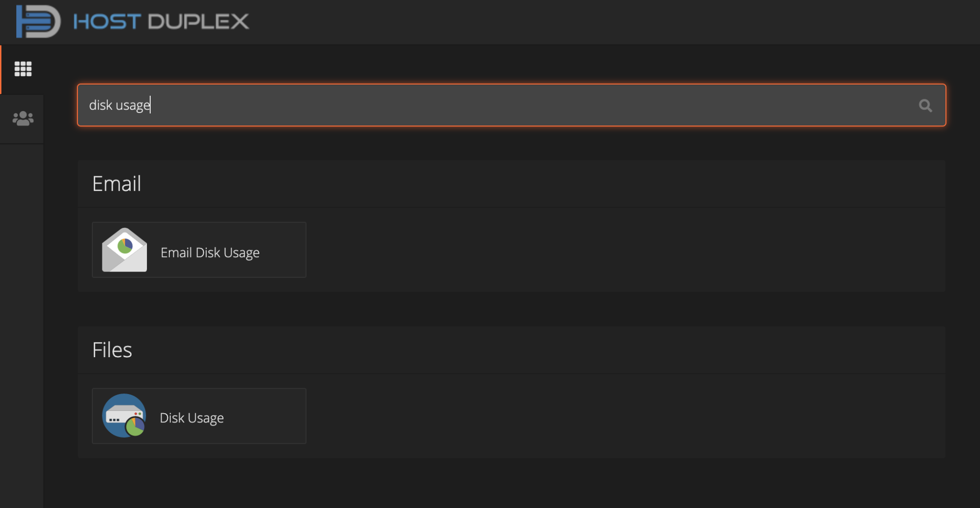Click the empty left sidebar area

pos(22,326)
